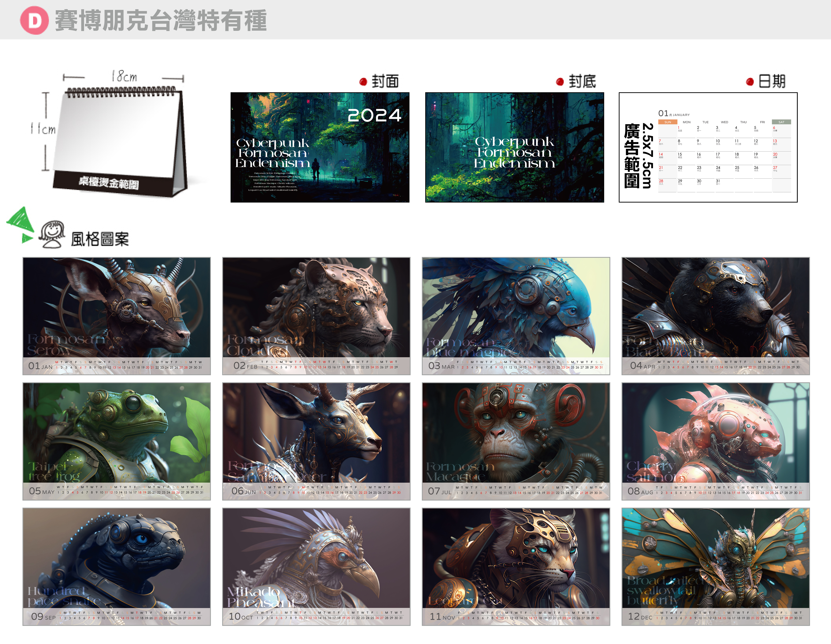Click the 18cm width dimension label

click(x=124, y=76)
